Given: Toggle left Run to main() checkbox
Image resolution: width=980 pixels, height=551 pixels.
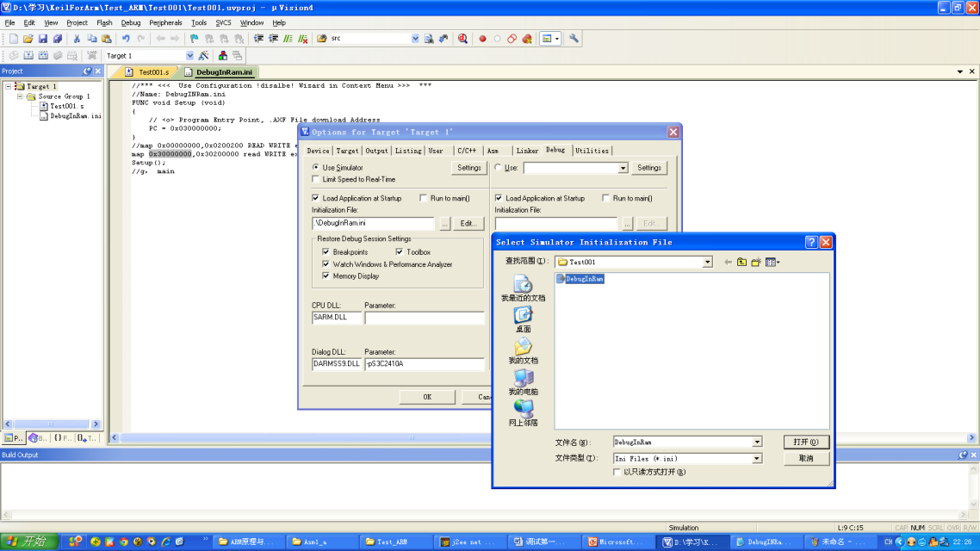Looking at the screenshot, I should click(424, 198).
